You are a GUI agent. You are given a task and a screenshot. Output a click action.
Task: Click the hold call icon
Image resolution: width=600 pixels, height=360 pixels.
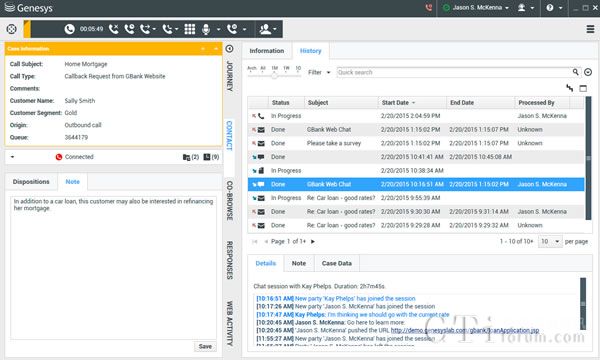(x=130, y=29)
